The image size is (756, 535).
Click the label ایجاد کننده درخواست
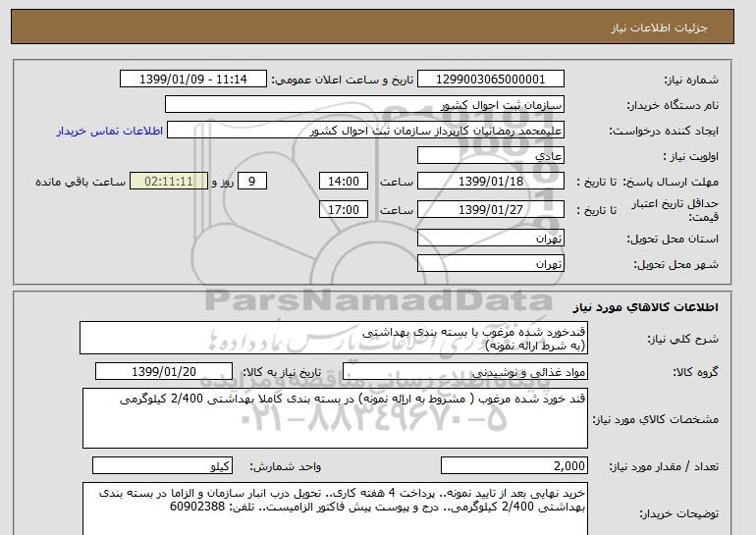pyautogui.click(x=664, y=131)
